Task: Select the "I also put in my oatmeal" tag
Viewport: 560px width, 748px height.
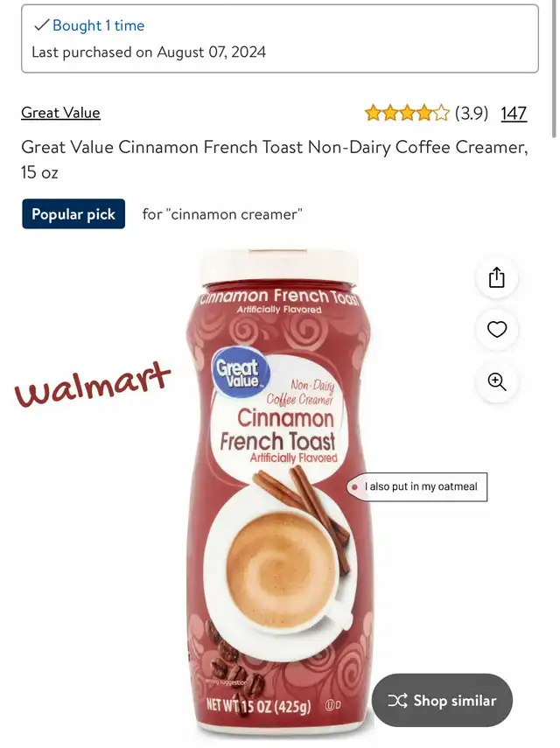Action: [417, 487]
